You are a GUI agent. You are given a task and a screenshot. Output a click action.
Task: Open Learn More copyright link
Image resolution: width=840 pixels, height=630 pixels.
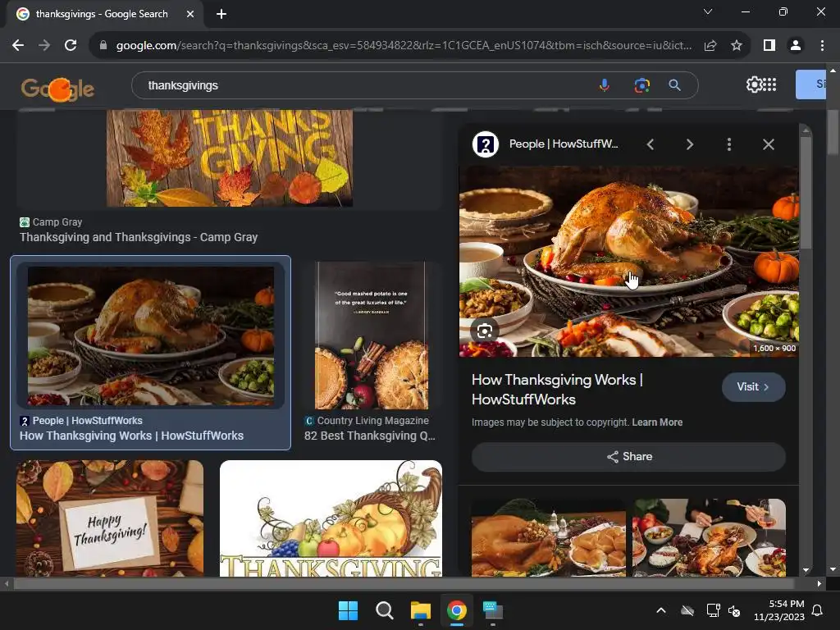(x=657, y=422)
